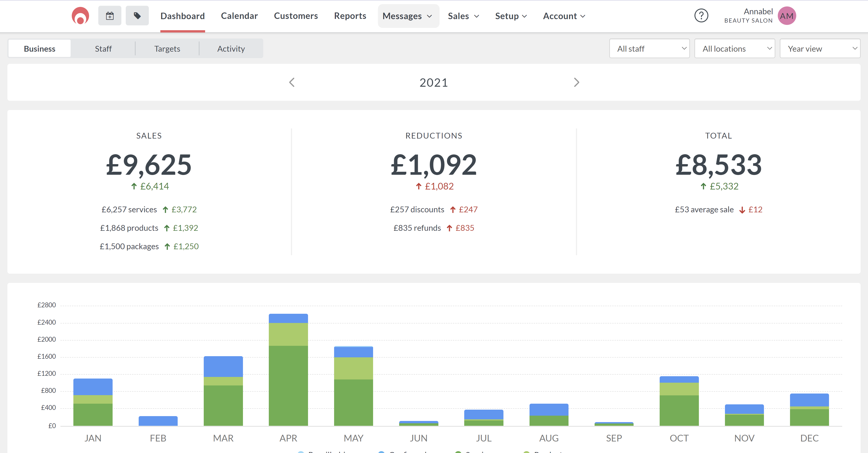Switch to the Staff tab
868x453 pixels.
tap(103, 48)
